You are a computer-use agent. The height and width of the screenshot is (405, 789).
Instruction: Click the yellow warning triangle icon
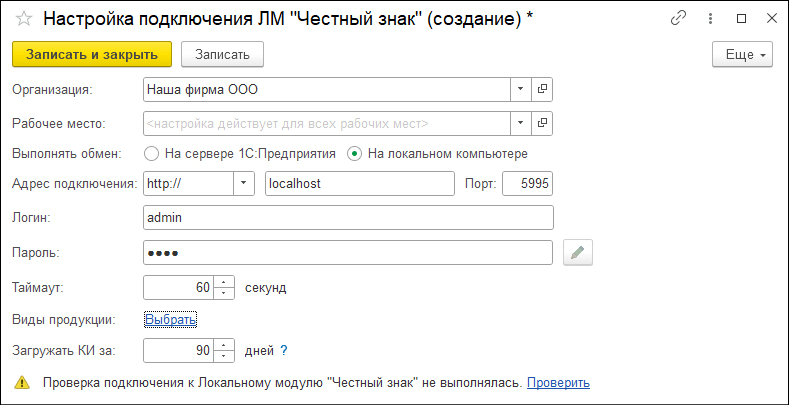(x=22, y=383)
